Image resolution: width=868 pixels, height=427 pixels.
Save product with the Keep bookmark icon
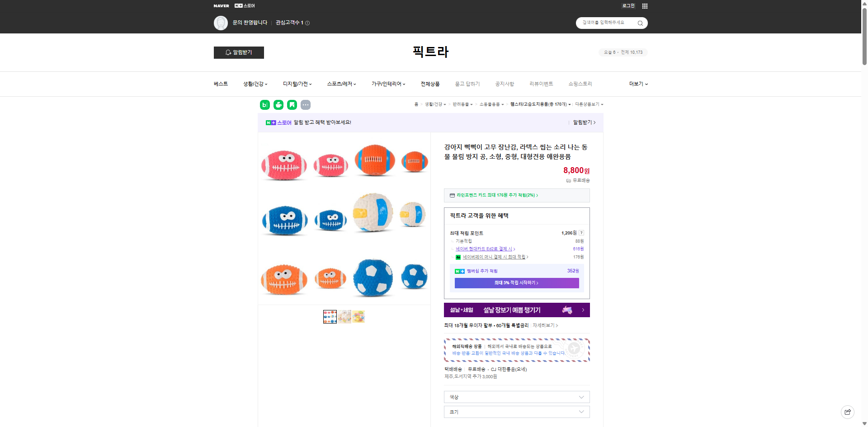click(292, 105)
